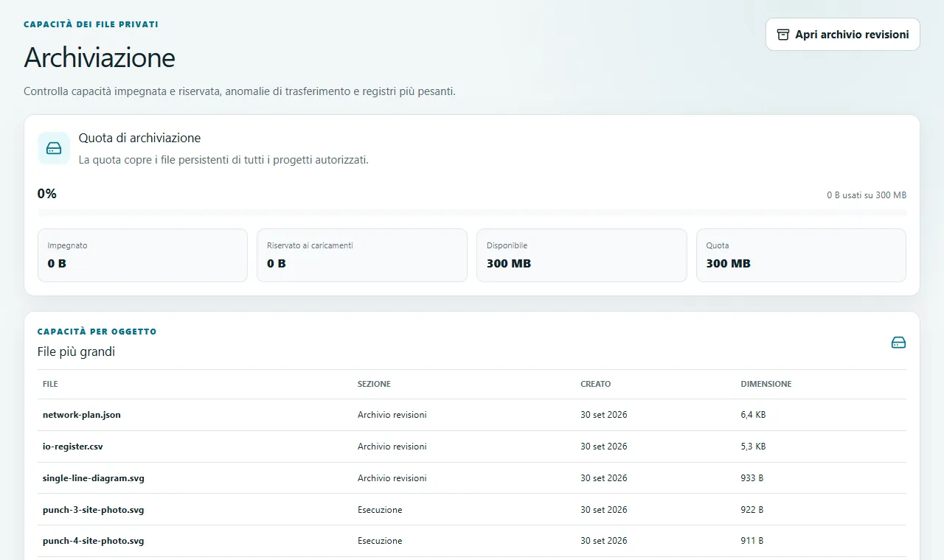944x560 pixels.
Task: Click the 6,4 KB size value
Action: [x=754, y=415]
